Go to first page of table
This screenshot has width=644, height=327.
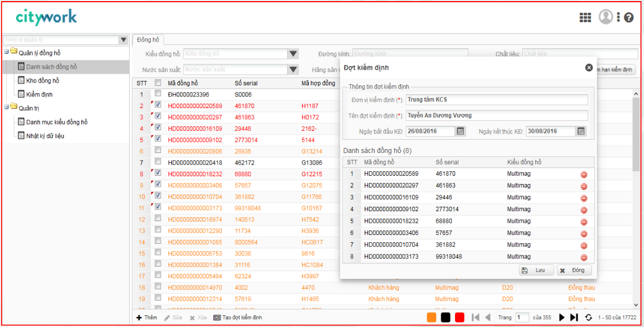(476, 318)
